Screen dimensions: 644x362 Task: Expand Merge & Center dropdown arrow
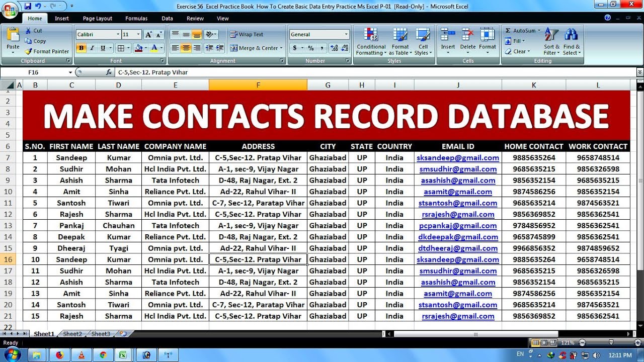[x=281, y=48]
